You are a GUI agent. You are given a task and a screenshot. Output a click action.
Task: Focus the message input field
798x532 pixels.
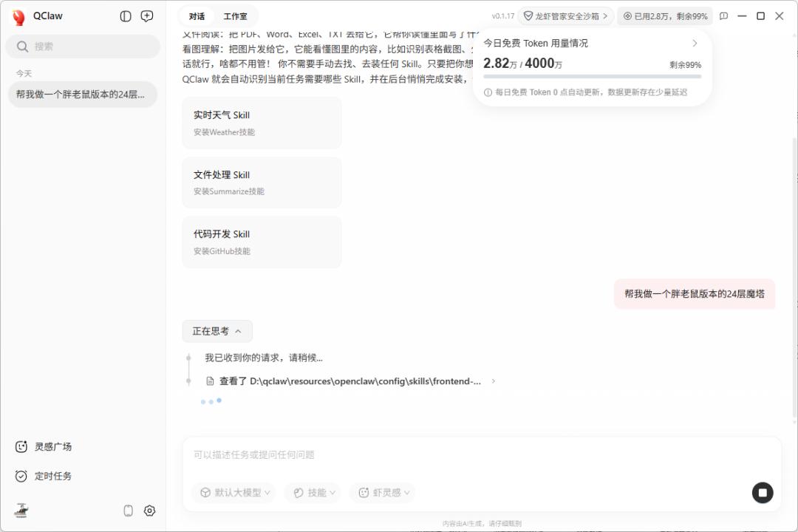[x=482, y=454]
